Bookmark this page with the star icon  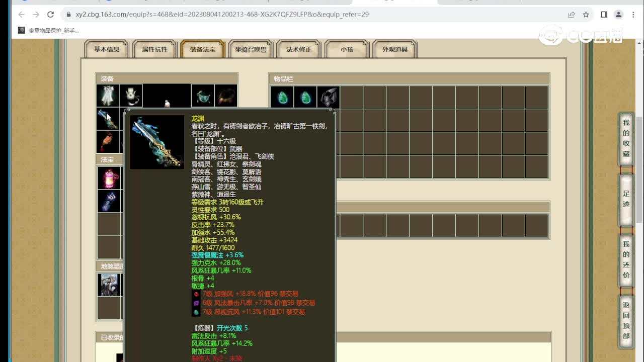pyautogui.click(x=586, y=15)
